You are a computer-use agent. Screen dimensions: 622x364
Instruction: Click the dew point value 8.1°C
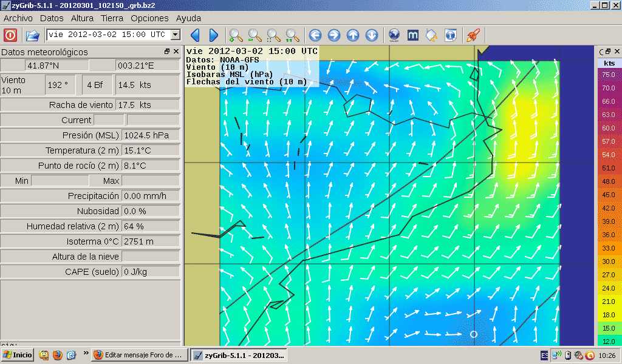[x=151, y=166]
